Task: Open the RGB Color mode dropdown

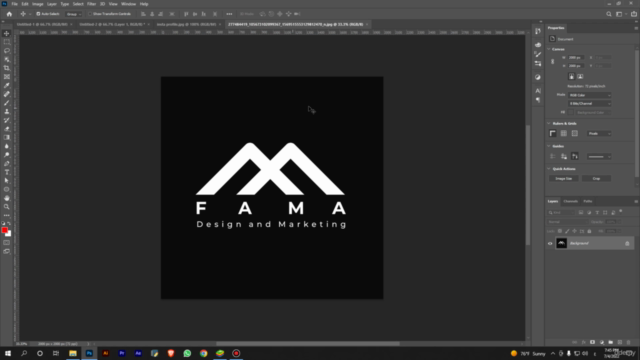Action: point(590,95)
